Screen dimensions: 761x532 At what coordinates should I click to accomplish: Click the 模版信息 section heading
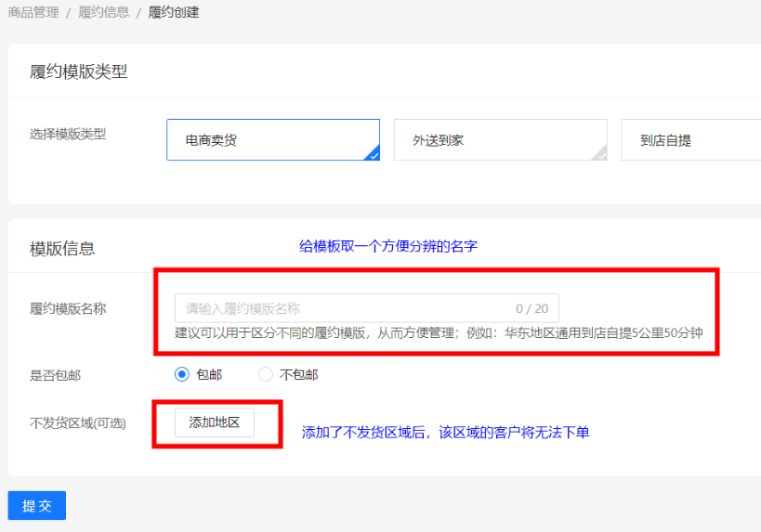click(x=62, y=248)
